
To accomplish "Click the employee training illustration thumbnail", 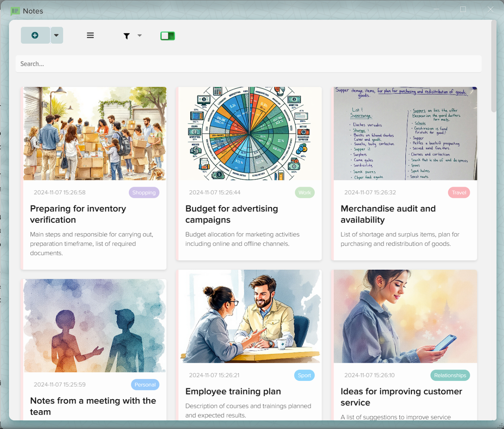I will pyautogui.click(x=250, y=317).
